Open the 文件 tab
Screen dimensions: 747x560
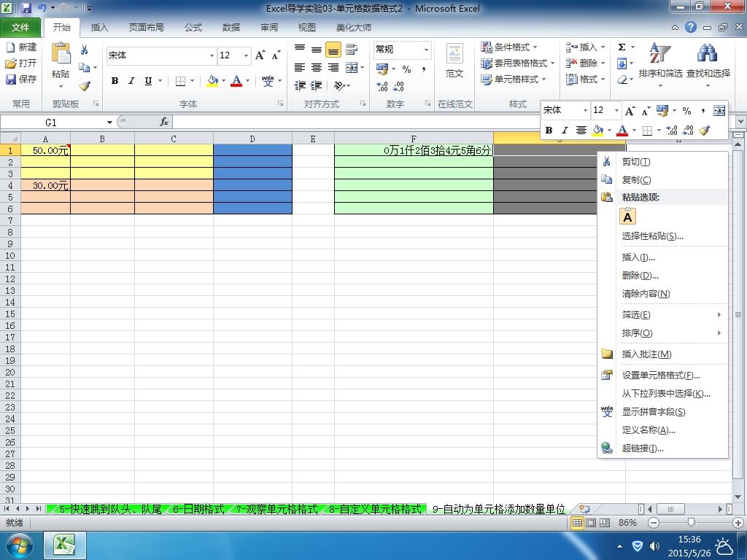point(20,27)
